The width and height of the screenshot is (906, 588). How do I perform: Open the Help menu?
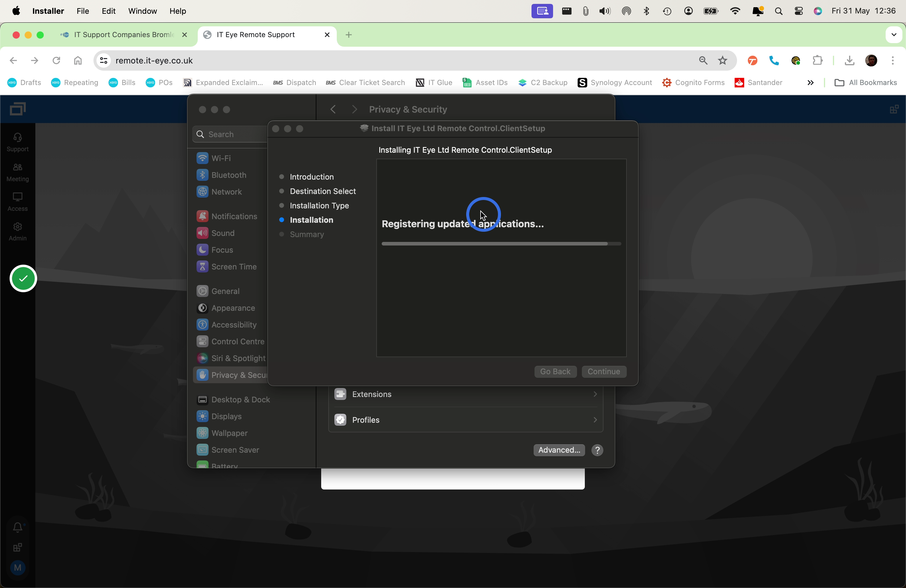tap(178, 11)
